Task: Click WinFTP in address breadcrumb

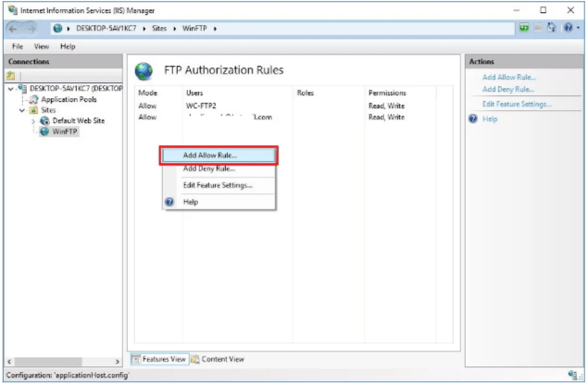Action: (x=194, y=29)
